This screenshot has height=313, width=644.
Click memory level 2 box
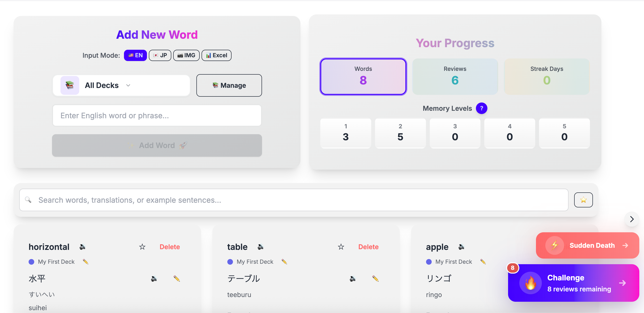tap(400, 133)
